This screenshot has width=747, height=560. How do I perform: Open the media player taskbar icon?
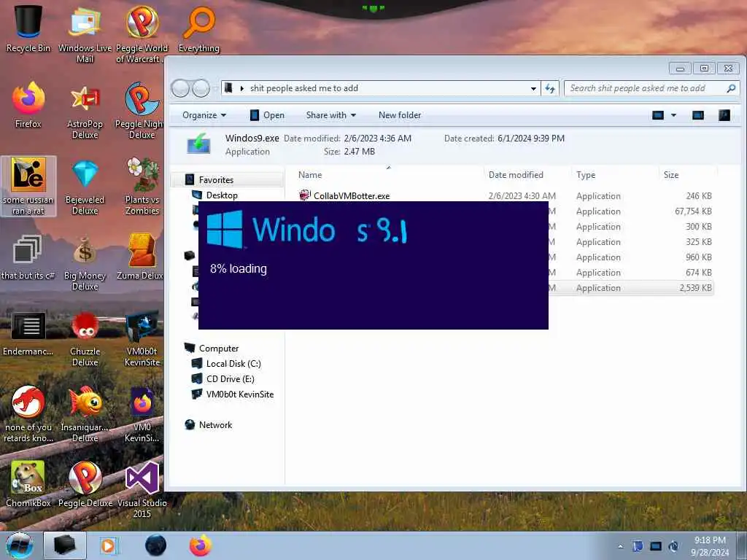tap(109, 545)
